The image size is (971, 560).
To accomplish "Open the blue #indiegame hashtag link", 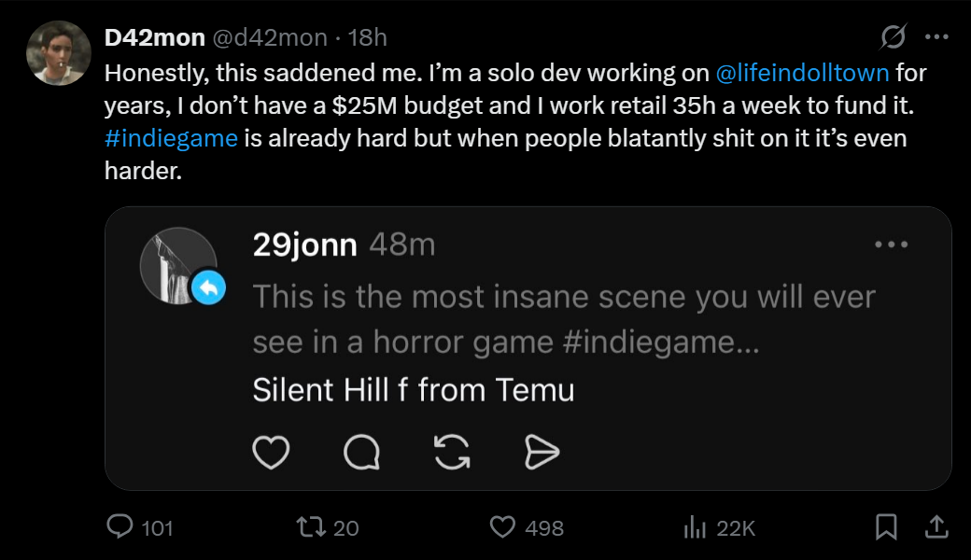I will click(x=171, y=139).
